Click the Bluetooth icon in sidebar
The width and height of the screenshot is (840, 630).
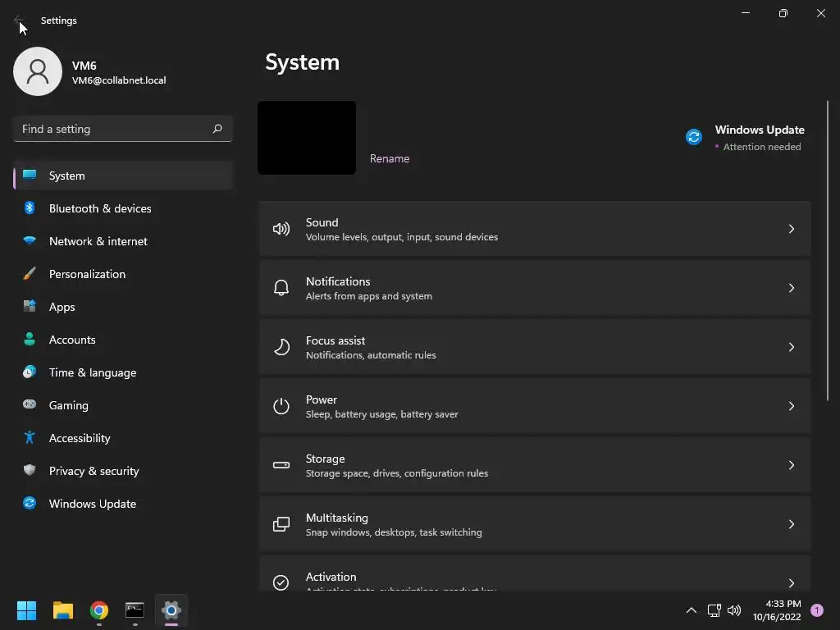pos(30,208)
